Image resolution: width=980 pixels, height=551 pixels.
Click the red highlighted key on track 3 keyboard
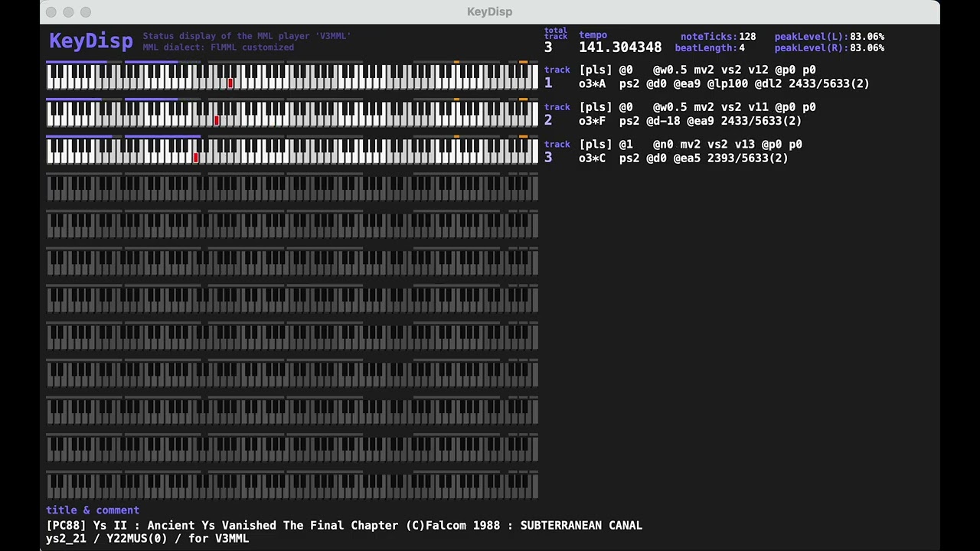tap(196, 158)
